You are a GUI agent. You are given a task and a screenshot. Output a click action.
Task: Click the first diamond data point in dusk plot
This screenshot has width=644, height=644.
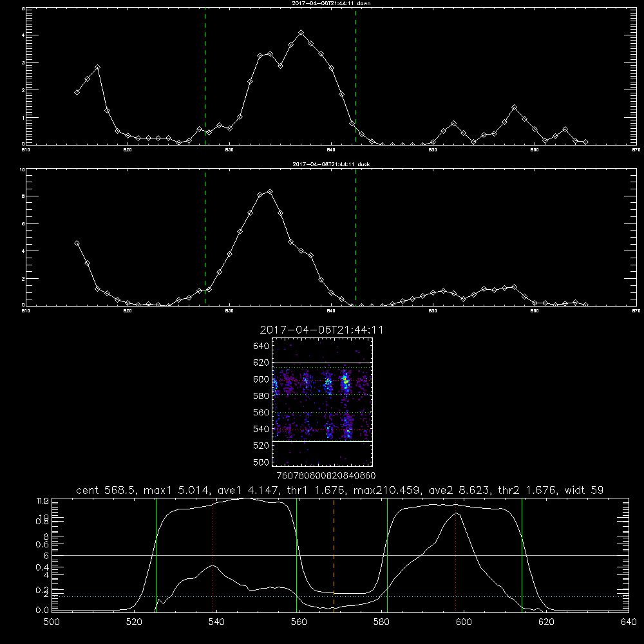(x=77, y=243)
